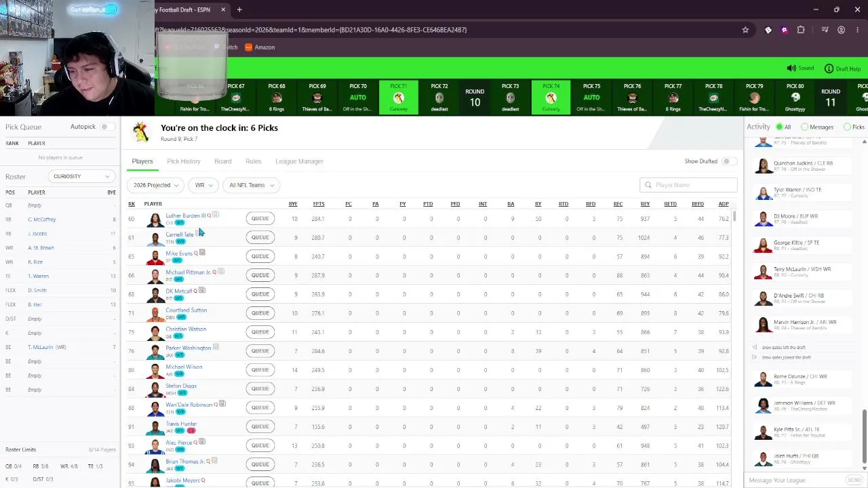Sort players by REC column
Viewport: 868px width, 488px height.
click(618, 204)
